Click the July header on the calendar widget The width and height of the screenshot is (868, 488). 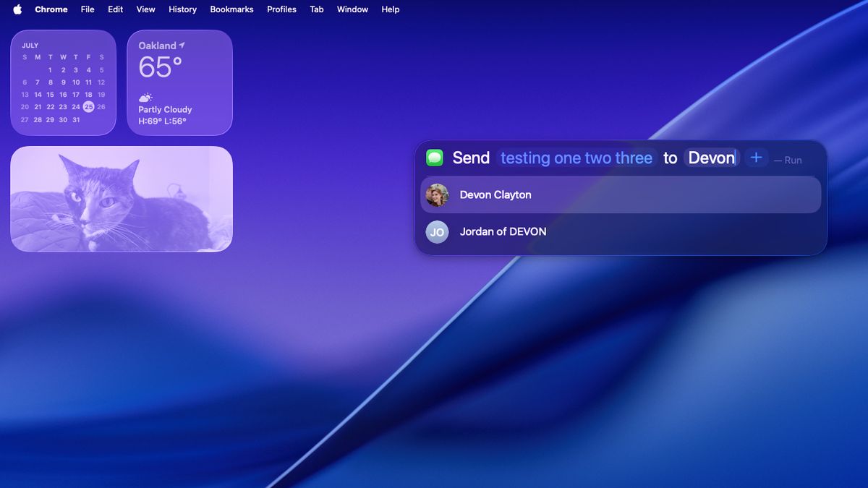coord(30,45)
